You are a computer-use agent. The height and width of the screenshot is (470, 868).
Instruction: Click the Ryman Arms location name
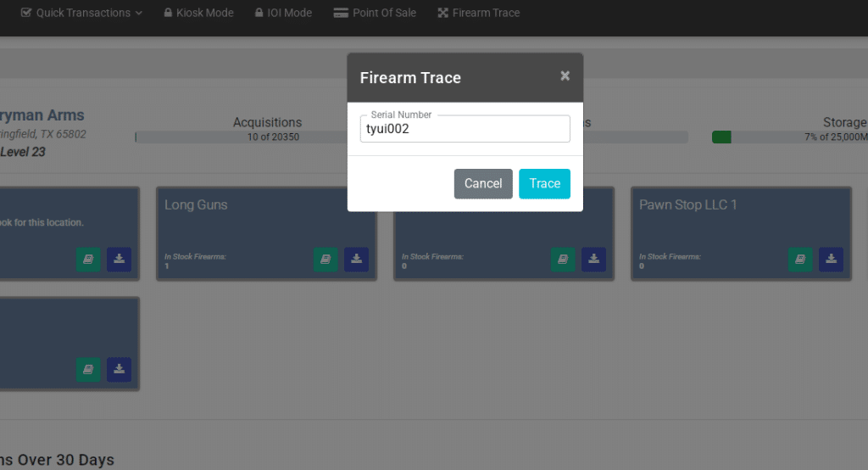(42, 115)
